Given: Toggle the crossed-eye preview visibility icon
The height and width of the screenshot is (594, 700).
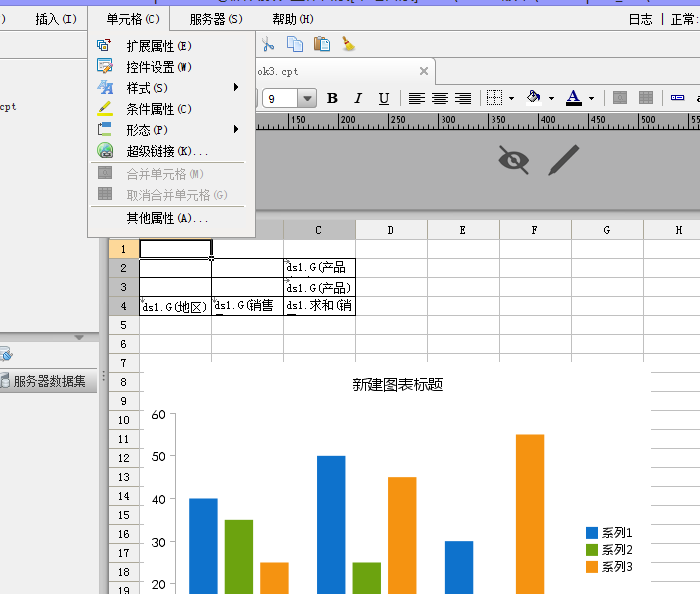Looking at the screenshot, I should [x=513, y=160].
